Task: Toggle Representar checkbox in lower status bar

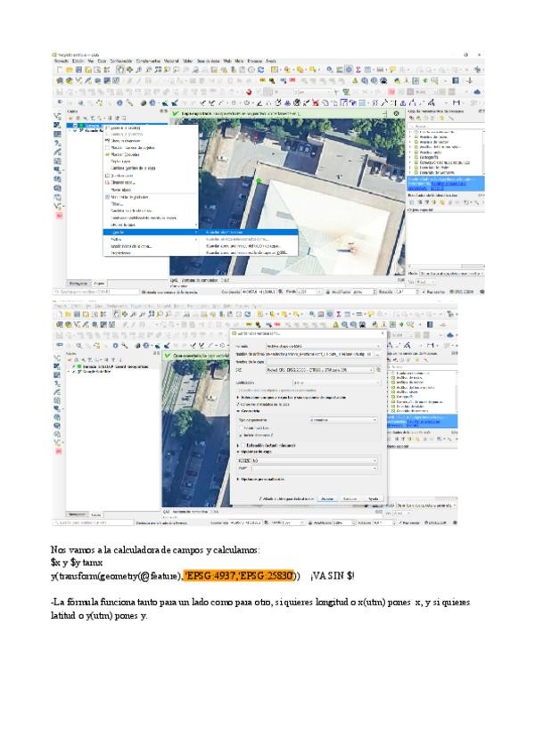Action: [399, 522]
